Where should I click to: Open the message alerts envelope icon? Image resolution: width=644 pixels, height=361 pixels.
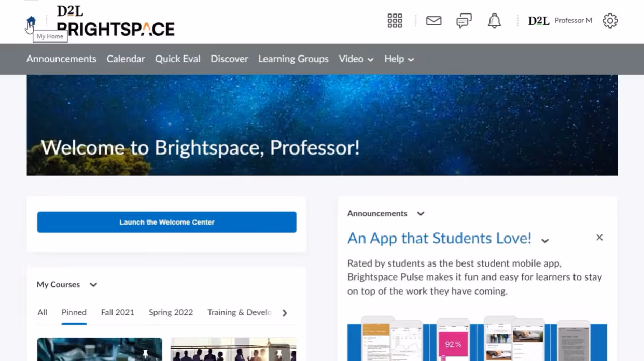[x=433, y=21]
